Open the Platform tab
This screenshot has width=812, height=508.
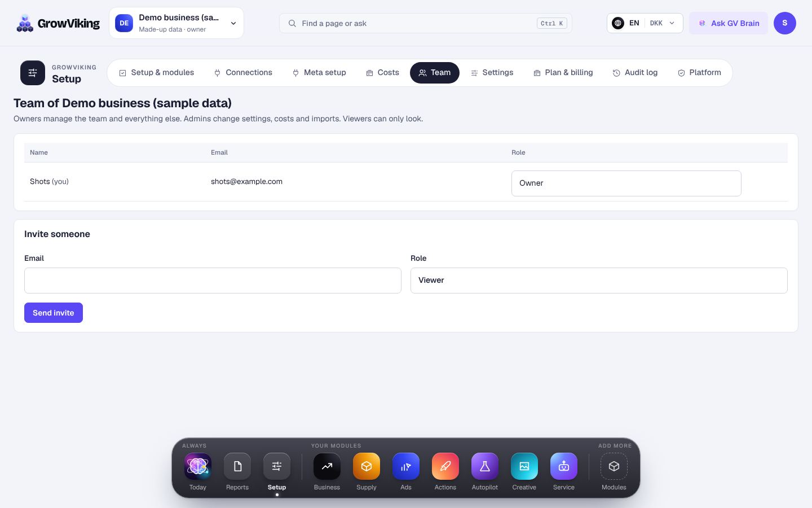pos(699,73)
